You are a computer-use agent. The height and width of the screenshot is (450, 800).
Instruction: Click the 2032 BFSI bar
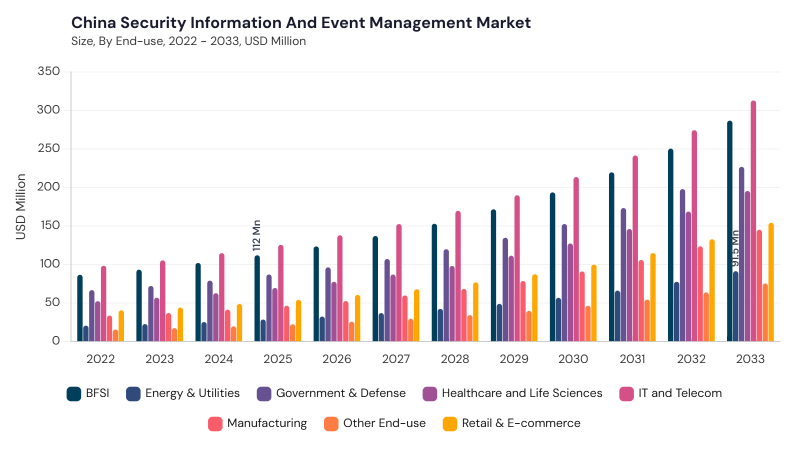[x=670, y=245]
